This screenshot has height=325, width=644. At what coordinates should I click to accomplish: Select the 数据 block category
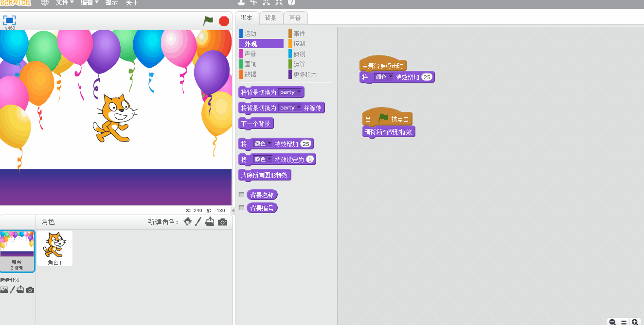(x=261, y=74)
